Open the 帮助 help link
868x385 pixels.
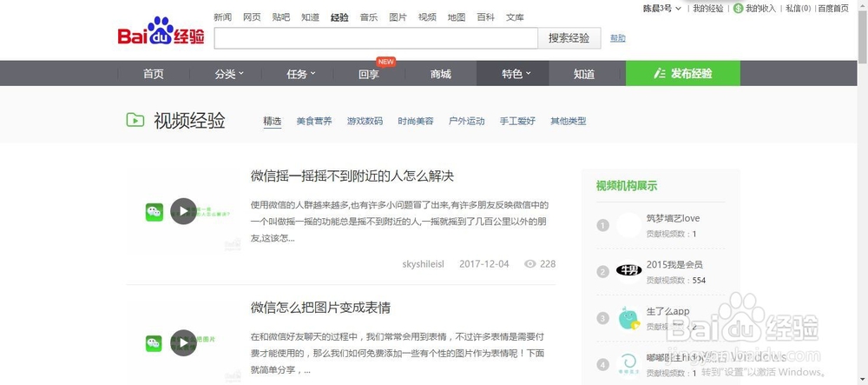click(x=618, y=38)
